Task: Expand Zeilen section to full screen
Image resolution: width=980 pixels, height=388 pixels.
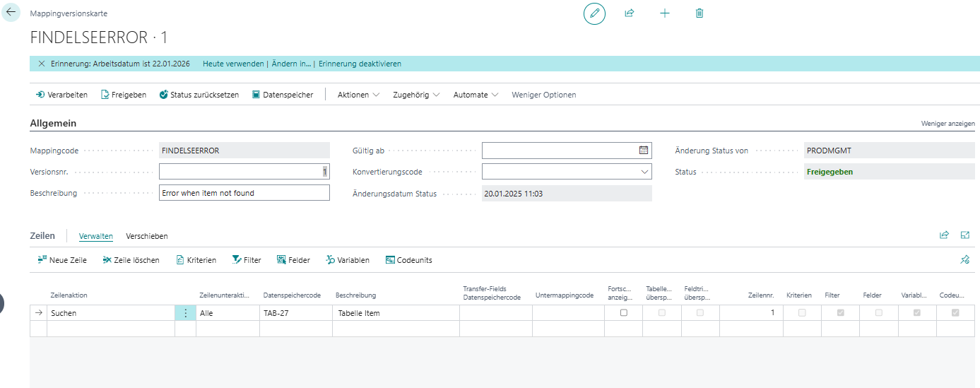Action: pos(965,235)
